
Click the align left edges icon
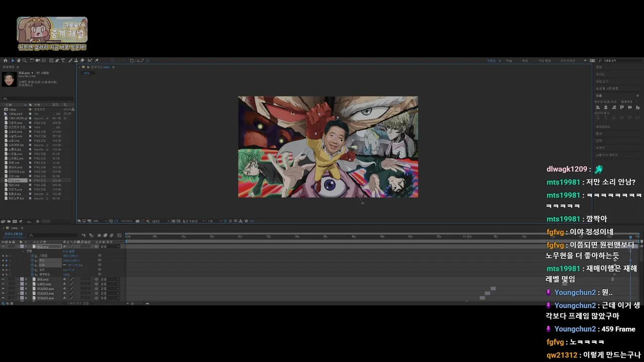[x=598, y=108]
